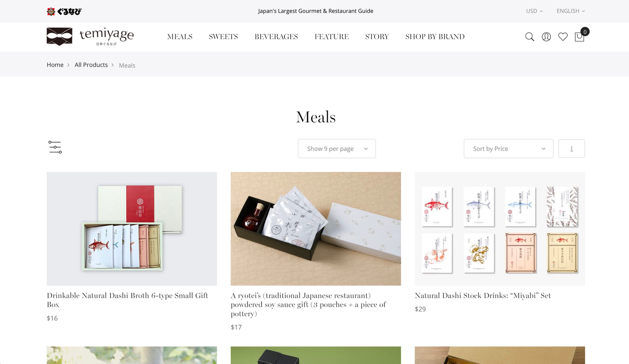The width and height of the screenshot is (629, 364).
Task: Expand the USD currency dropdown
Action: pos(534,11)
